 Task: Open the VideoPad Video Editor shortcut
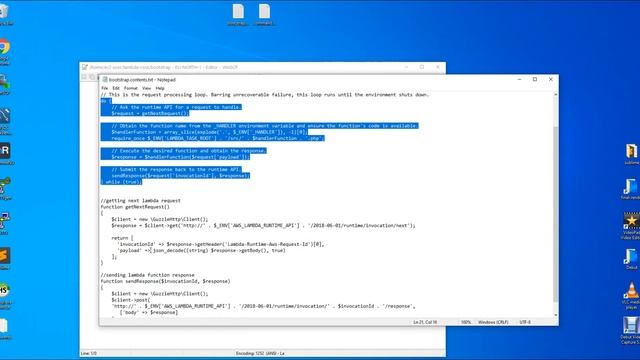pyautogui.click(x=631, y=226)
